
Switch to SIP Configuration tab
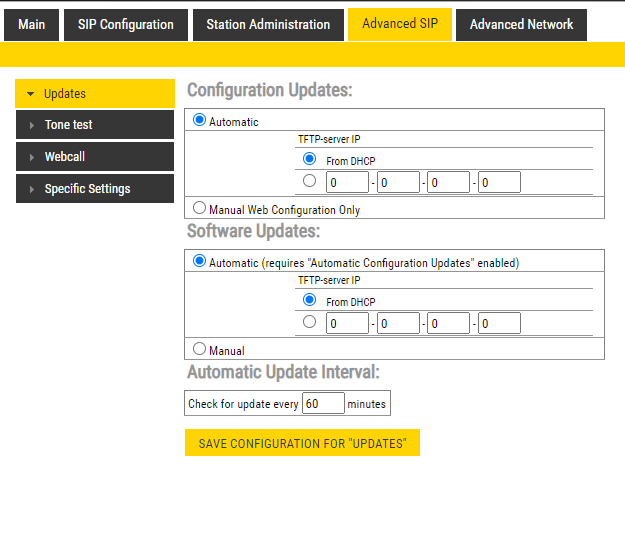[x=125, y=25]
